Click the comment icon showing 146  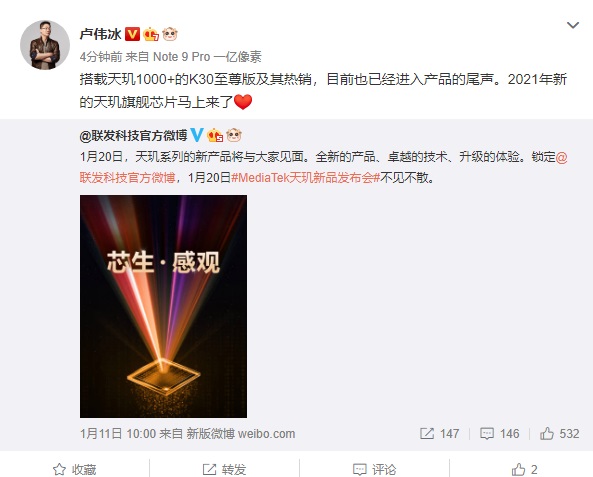tap(499, 433)
